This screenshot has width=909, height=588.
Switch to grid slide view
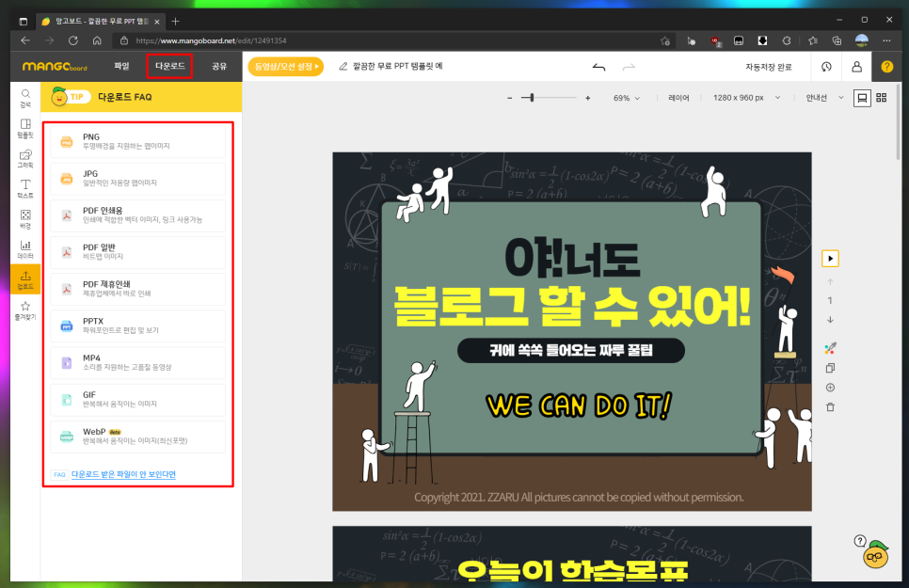click(881, 98)
